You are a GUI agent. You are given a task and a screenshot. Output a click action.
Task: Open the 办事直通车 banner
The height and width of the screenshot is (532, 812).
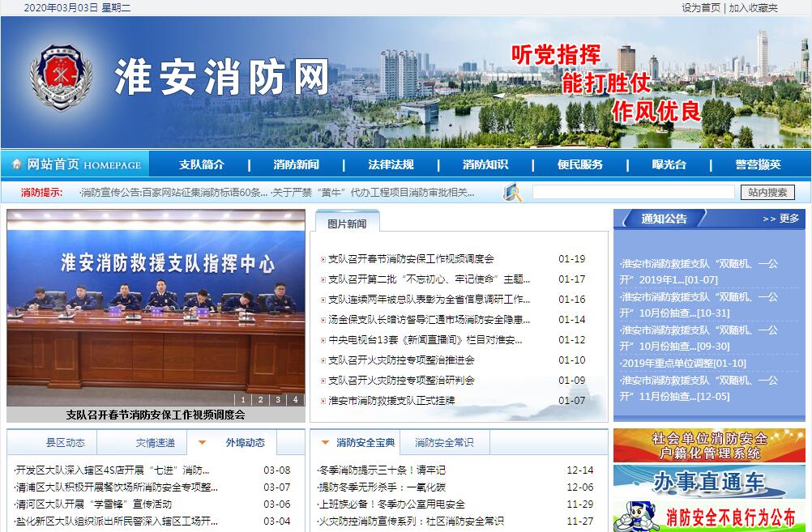(x=709, y=482)
